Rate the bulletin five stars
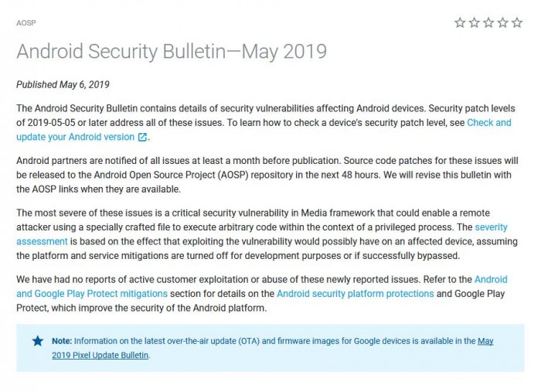541x392 pixels. pos(517,23)
